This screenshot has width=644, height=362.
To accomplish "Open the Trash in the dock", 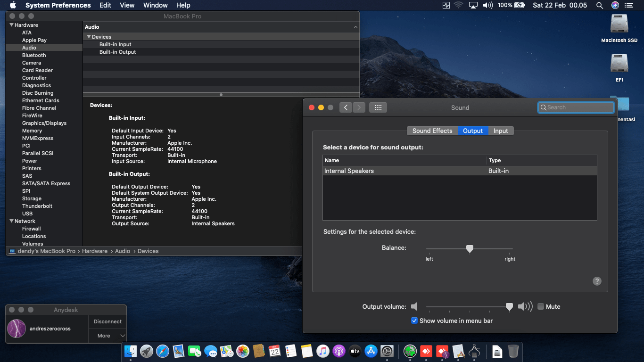I will 513,351.
